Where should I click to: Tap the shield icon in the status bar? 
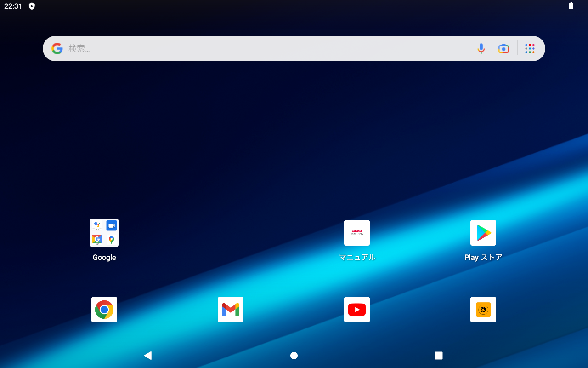32,6
